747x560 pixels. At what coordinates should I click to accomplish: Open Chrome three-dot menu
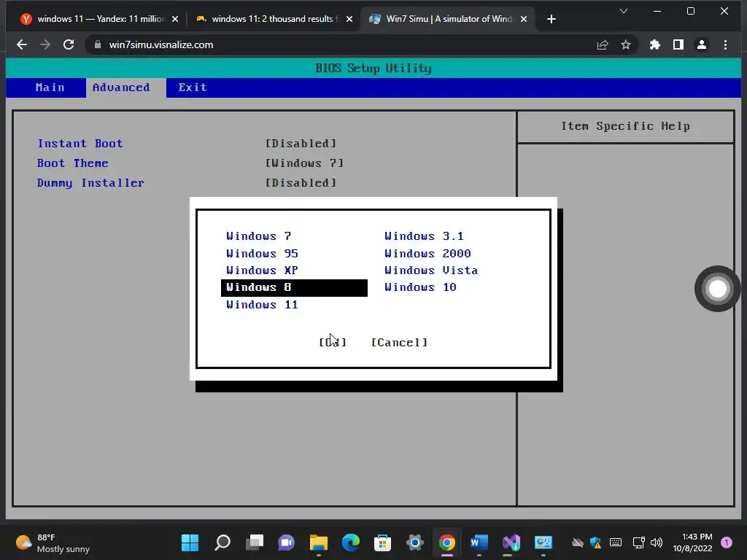click(x=725, y=44)
